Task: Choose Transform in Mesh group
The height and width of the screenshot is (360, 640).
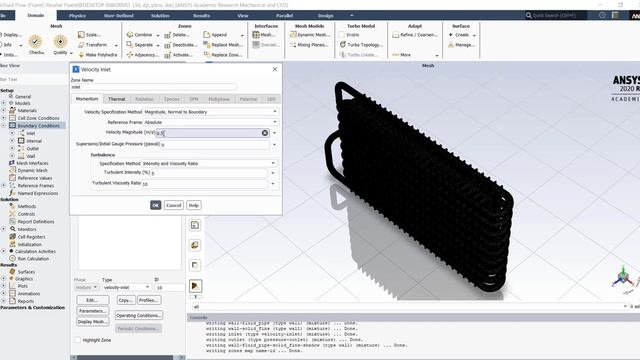Action: 96,45
